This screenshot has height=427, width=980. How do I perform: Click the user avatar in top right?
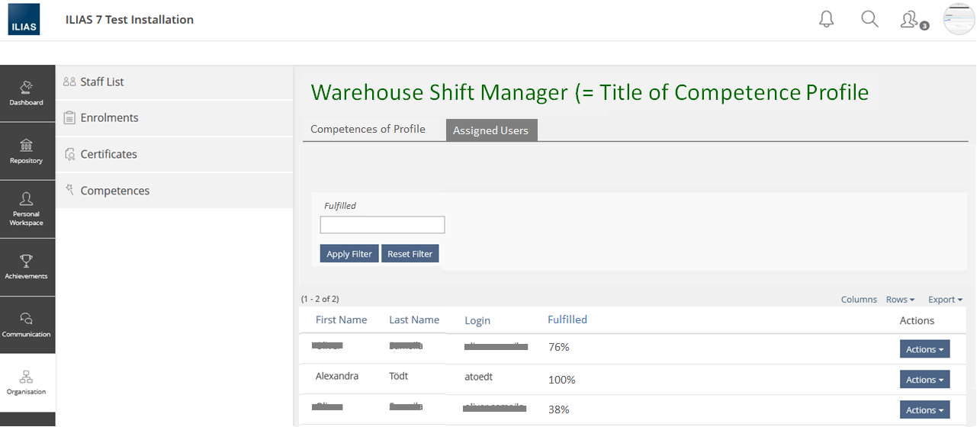tap(959, 20)
